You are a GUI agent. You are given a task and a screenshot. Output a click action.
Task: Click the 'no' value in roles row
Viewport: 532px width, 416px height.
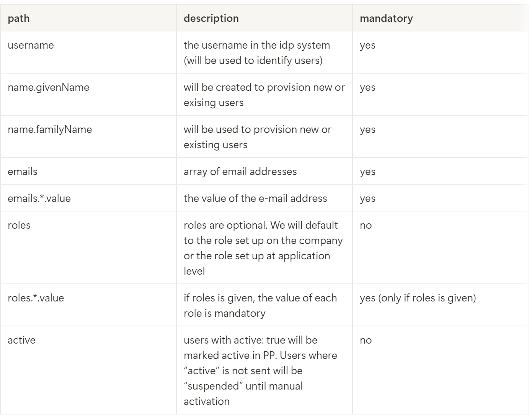pos(366,225)
